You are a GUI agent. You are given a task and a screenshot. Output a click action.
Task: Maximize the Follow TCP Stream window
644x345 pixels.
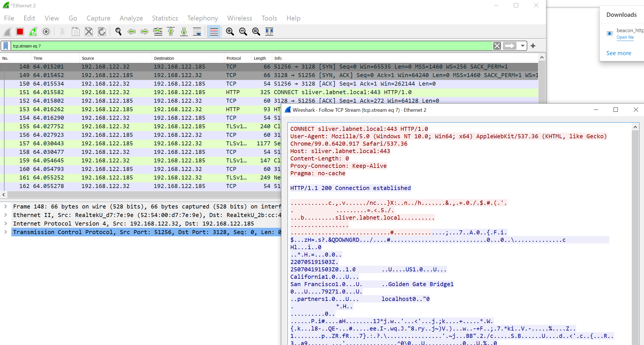[616, 110]
